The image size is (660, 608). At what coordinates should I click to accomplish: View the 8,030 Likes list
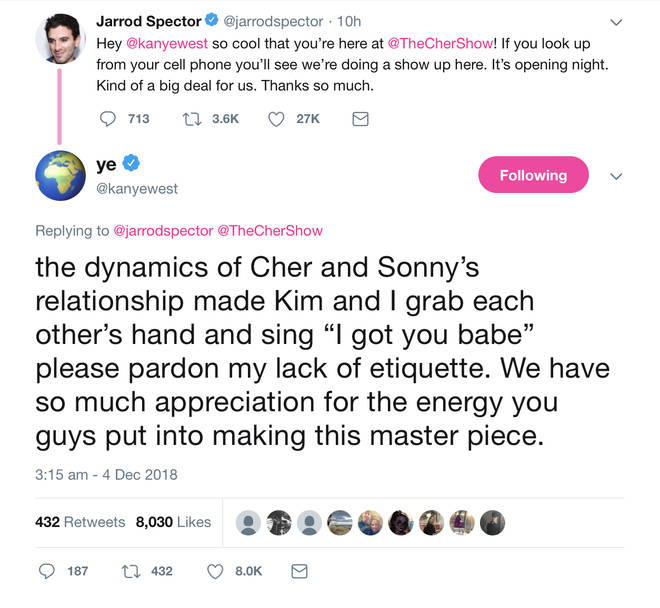coord(173,522)
